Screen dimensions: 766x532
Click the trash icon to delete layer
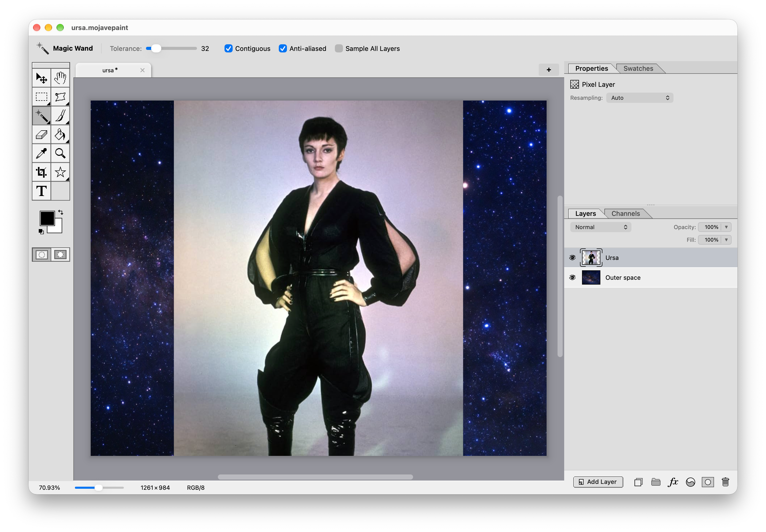pos(725,482)
